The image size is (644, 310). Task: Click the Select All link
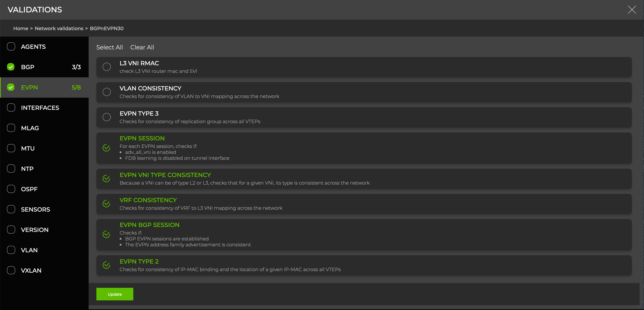coord(109,47)
